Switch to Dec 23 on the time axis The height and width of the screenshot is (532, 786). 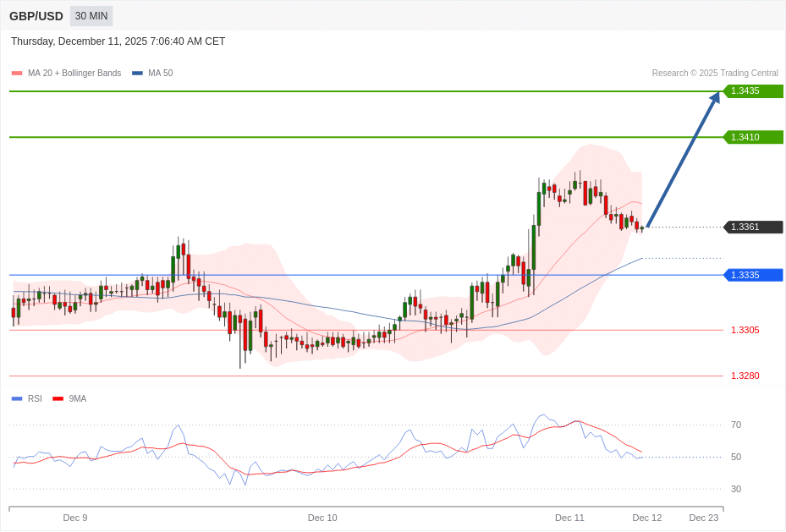(x=704, y=518)
